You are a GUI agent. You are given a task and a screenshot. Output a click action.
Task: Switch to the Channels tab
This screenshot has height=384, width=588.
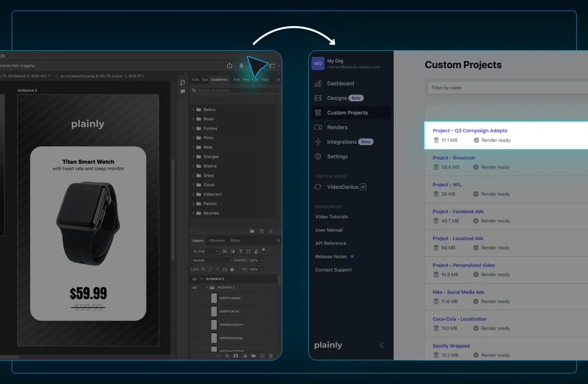pos(217,241)
